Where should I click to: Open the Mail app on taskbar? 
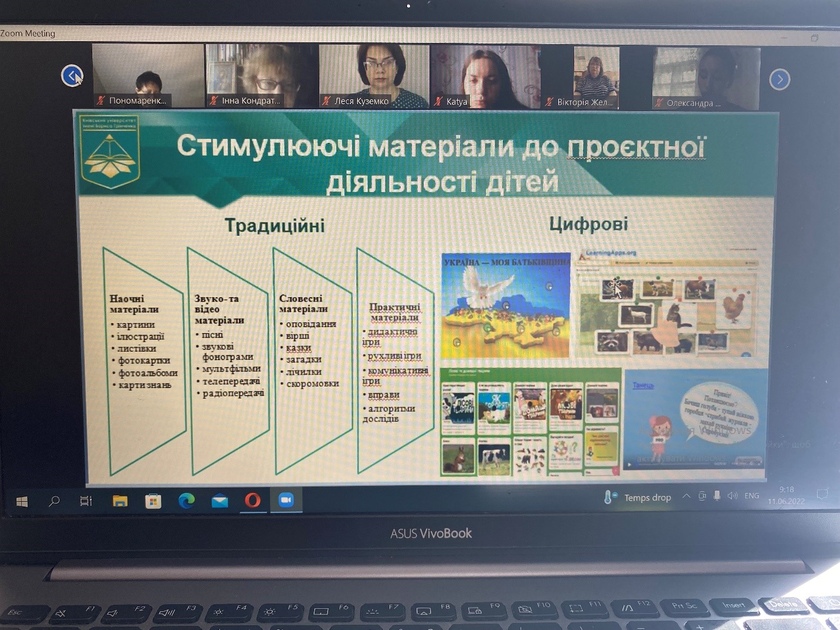point(219,501)
